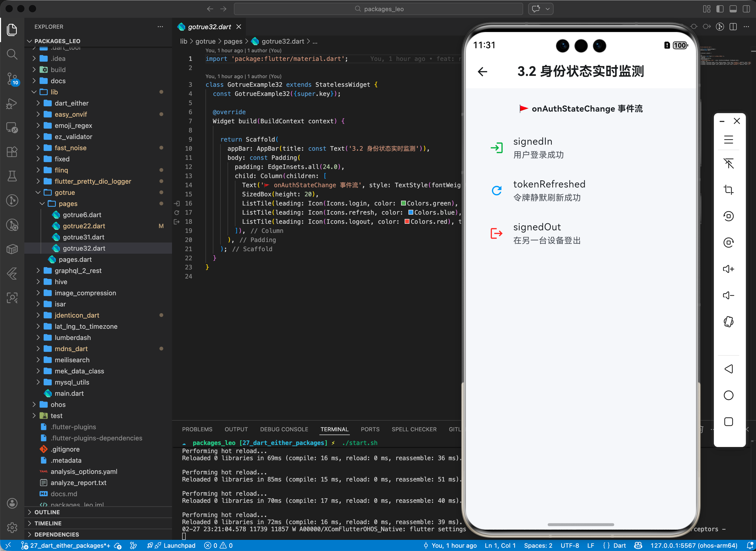Viewport: 756px width, 551px height.
Task: Collapse the gotrue folder
Action: pos(65,193)
